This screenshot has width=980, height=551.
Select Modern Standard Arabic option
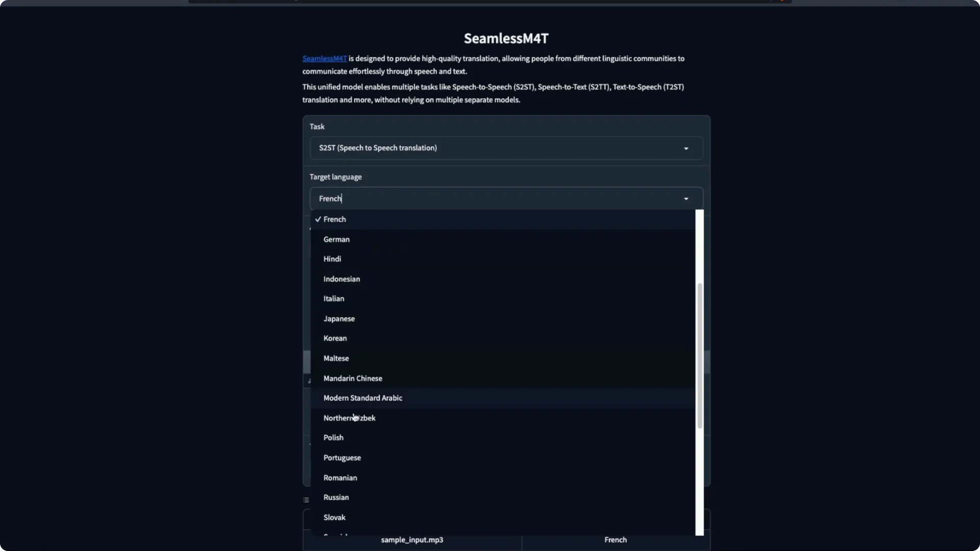[x=363, y=398]
